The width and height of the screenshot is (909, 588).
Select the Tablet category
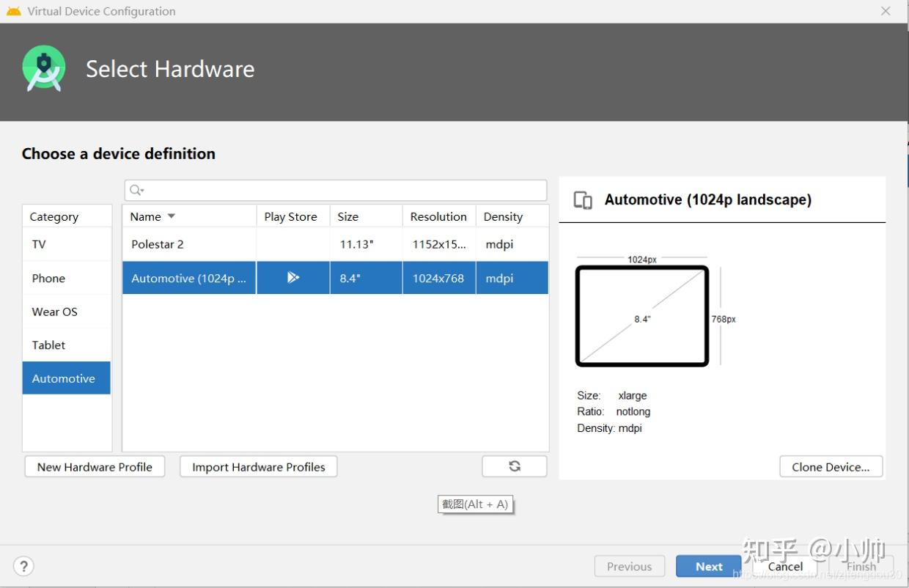pos(48,345)
